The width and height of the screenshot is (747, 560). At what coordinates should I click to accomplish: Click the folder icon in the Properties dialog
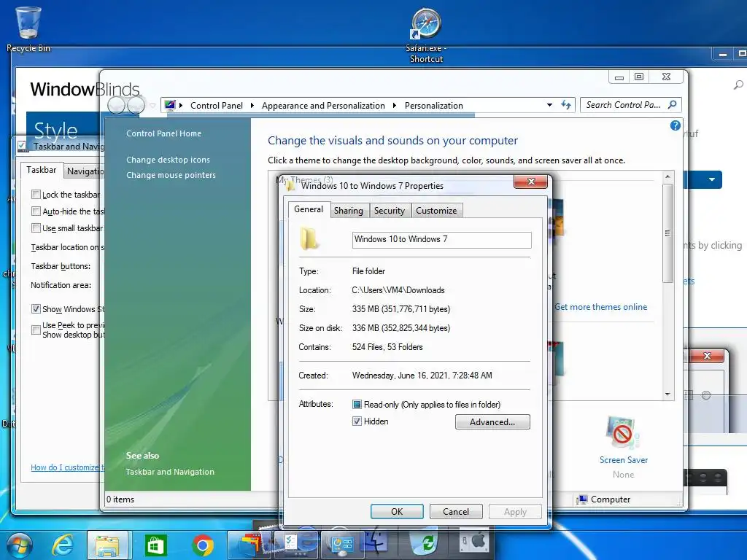[x=309, y=238]
